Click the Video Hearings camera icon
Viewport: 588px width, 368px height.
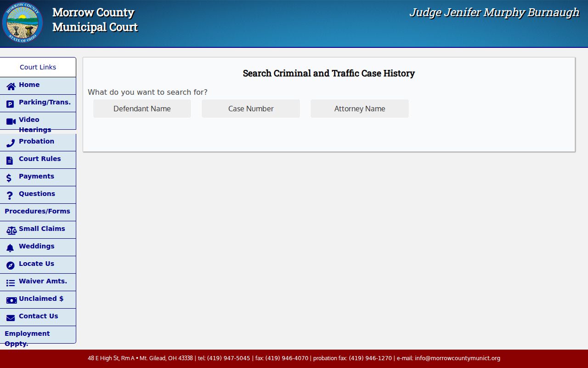pyautogui.click(x=11, y=121)
